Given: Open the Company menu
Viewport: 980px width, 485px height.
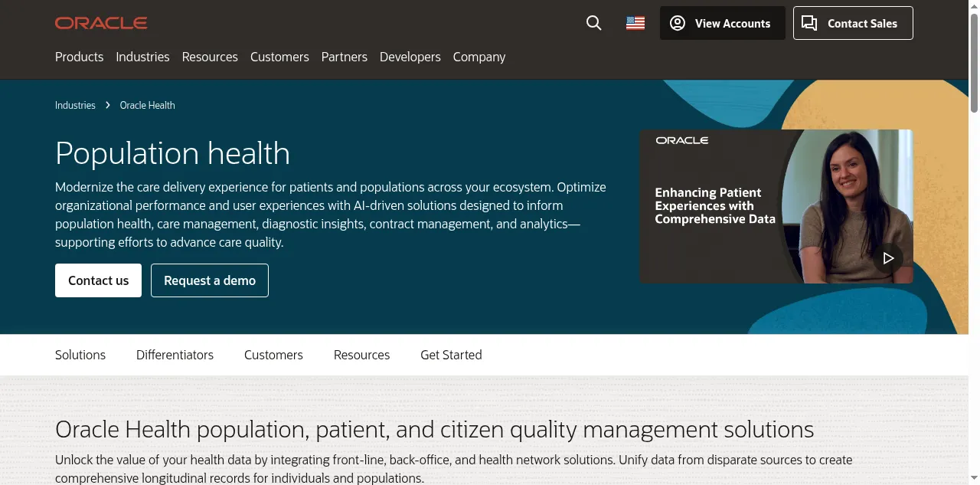Looking at the screenshot, I should [x=479, y=57].
